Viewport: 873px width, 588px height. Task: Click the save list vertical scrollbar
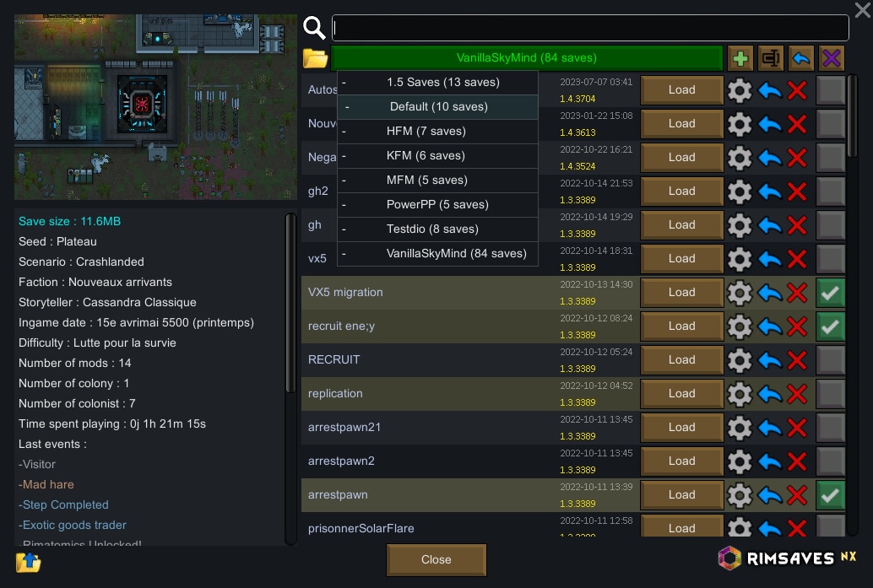click(x=852, y=116)
